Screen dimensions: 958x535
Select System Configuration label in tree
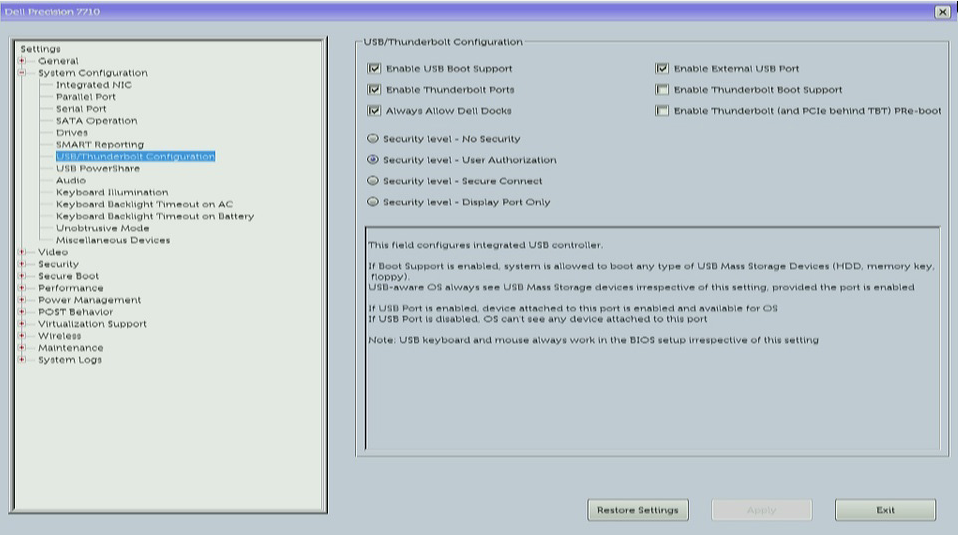[x=93, y=73]
